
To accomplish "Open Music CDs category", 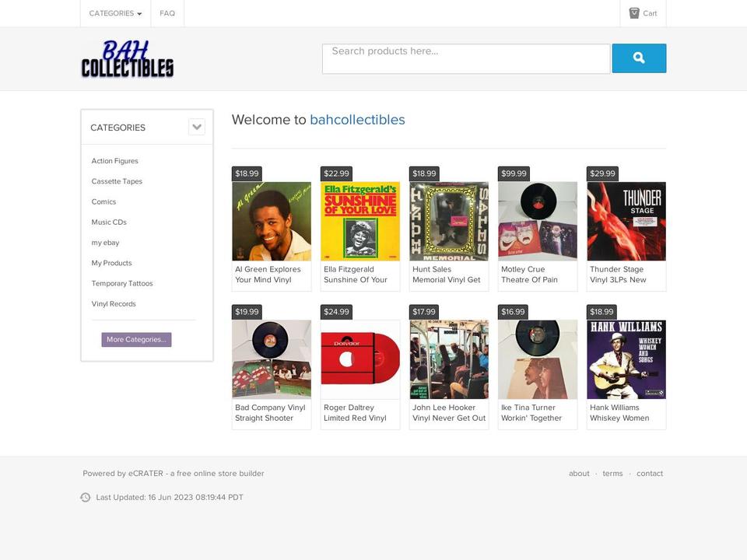I will point(109,222).
